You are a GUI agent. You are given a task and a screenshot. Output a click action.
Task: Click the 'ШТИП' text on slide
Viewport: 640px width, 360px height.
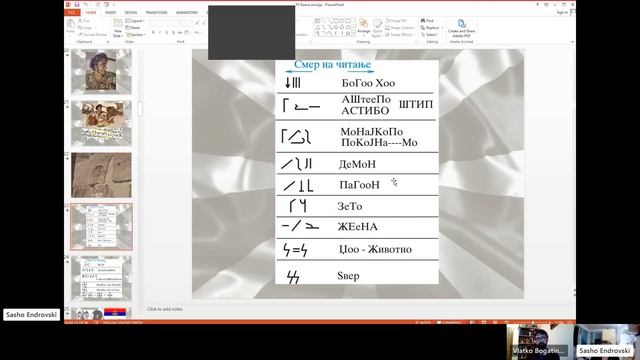click(416, 104)
